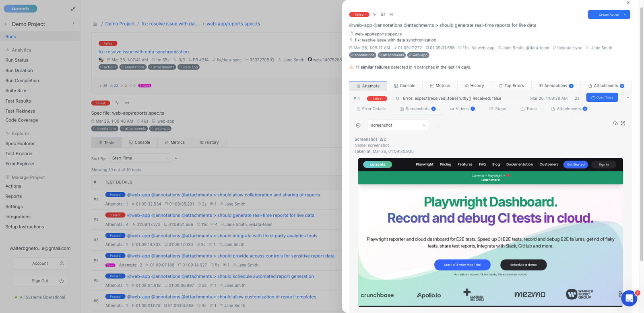Select the Annotations tab
Viewport: 644px width, 313px height.
[x=556, y=86]
